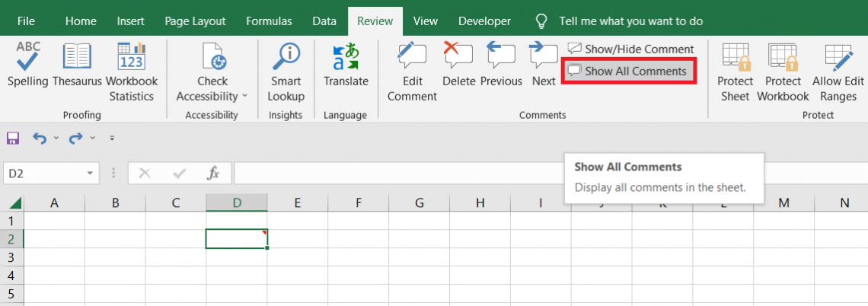868x306 pixels.
Task: Toggle Show All Comments
Action: tap(628, 72)
